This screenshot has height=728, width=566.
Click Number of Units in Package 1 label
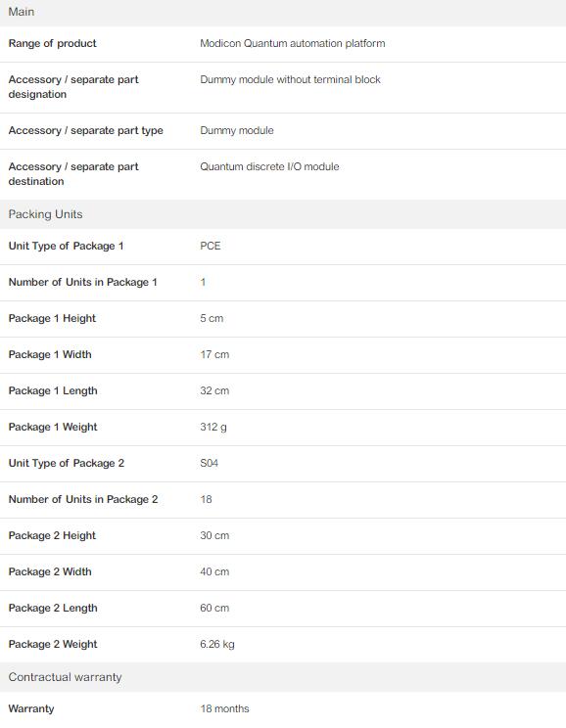(x=82, y=282)
